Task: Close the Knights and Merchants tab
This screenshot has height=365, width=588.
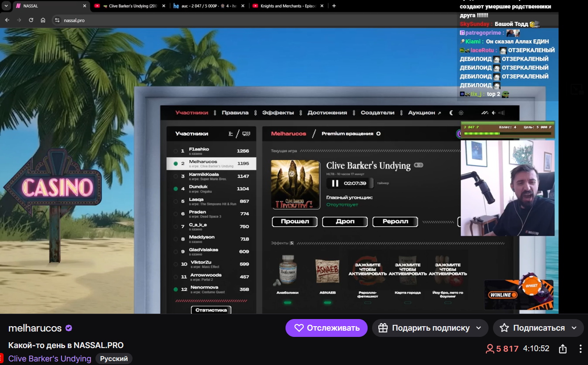Action: tap(322, 6)
